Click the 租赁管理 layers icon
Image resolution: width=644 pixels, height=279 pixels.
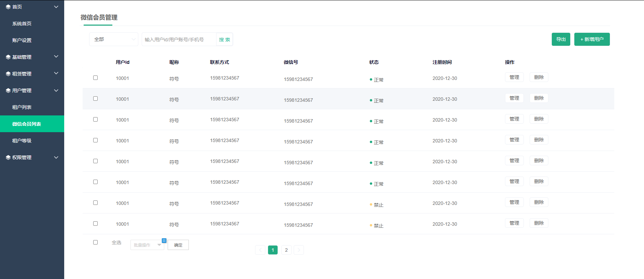point(8,74)
